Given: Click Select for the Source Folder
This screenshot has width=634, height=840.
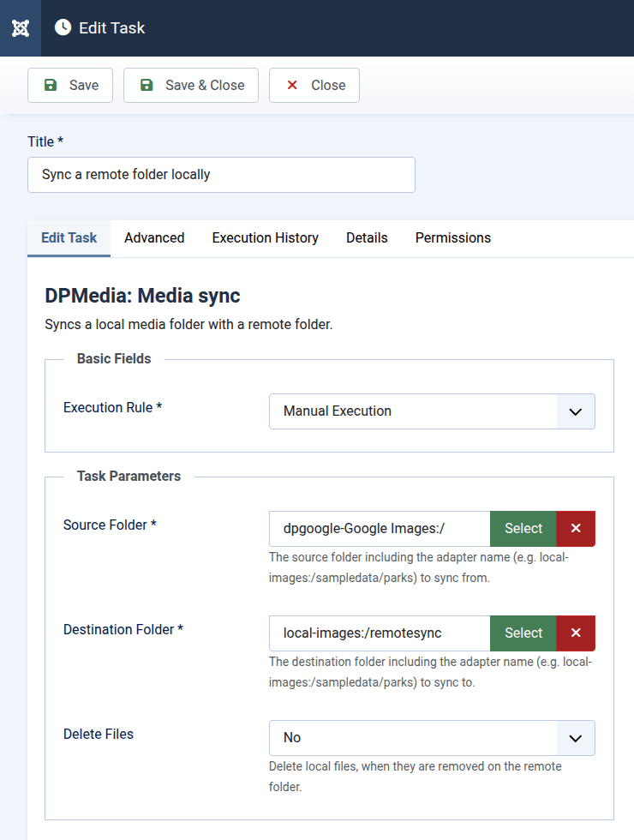Looking at the screenshot, I should click(x=523, y=528).
